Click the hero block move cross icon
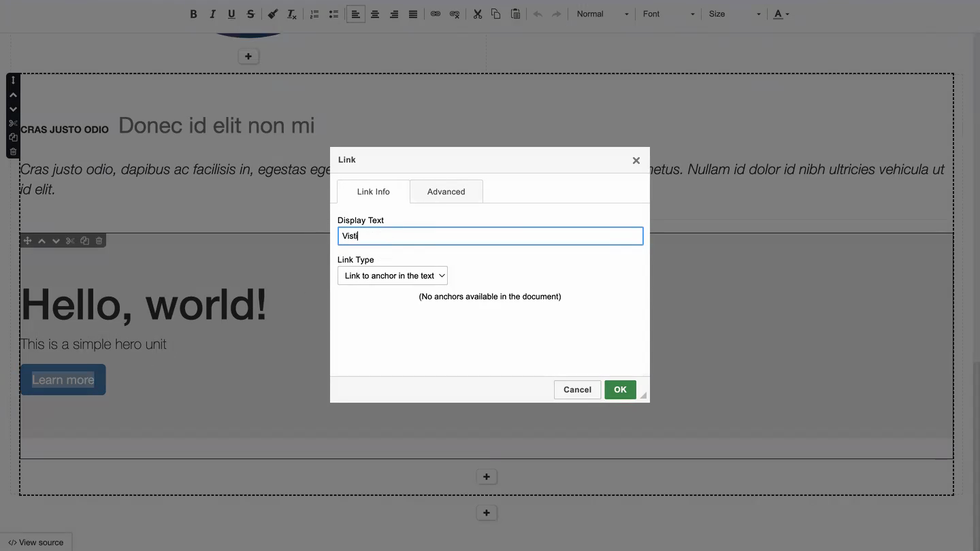Viewport: 980px width, 551px height. pyautogui.click(x=27, y=241)
